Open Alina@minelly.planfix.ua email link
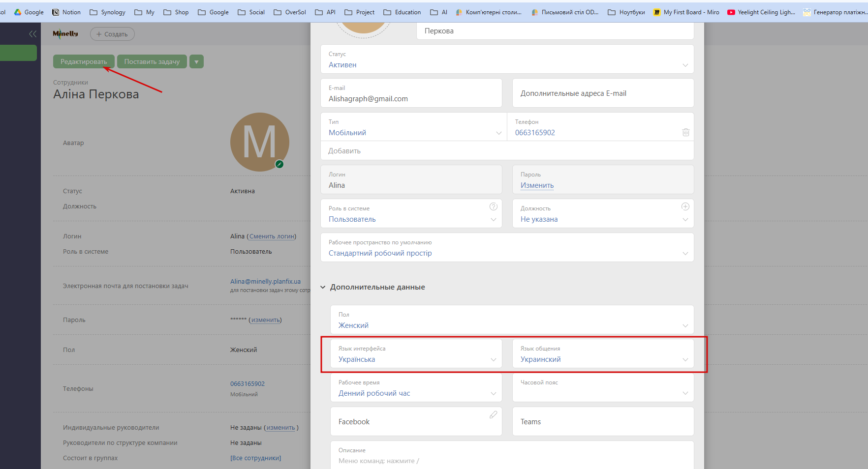Screen dimensions: 868x469 [x=265, y=281]
